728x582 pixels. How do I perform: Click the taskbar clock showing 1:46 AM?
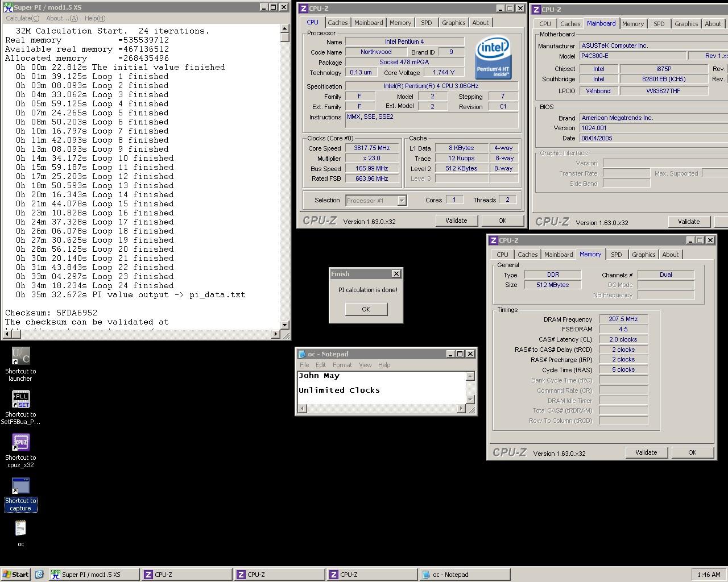pyautogui.click(x=709, y=575)
